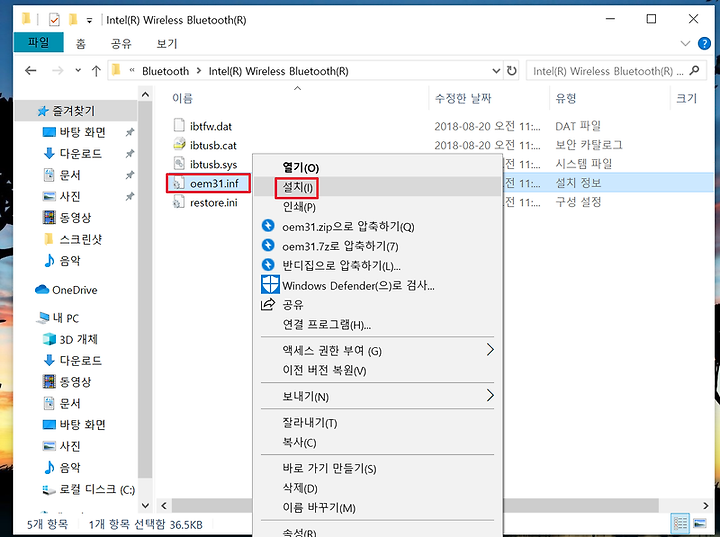Click the hidden breadcrumb chevron before Bluetooth
720x537 pixels.
click(132, 71)
